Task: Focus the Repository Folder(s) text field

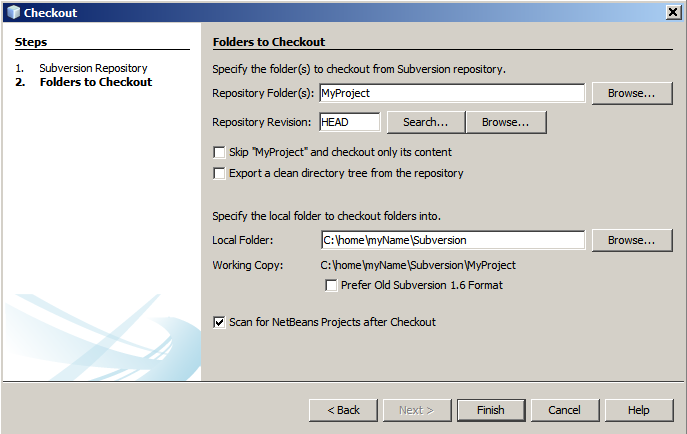Action: point(450,93)
